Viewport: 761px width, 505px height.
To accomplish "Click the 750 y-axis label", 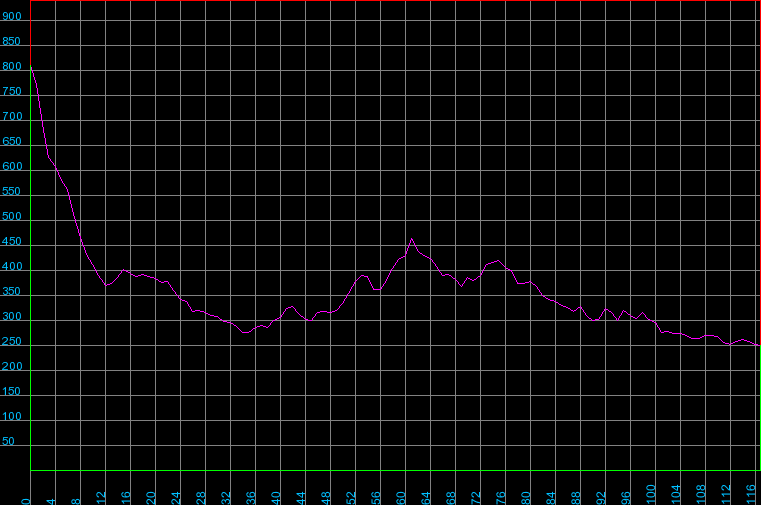I will point(12,91).
